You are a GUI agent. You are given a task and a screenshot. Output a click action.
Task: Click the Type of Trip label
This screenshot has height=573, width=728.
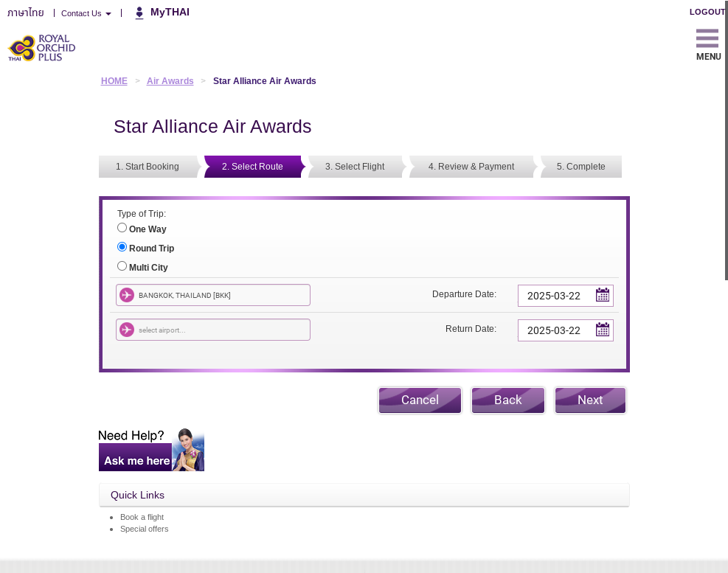pyautogui.click(x=142, y=214)
